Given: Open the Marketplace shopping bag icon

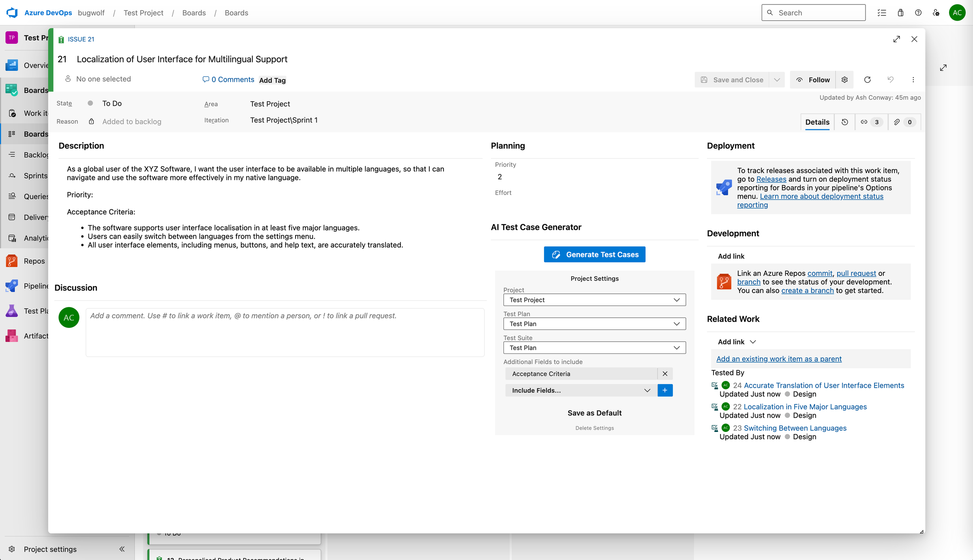Looking at the screenshot, I should click(x=900, y=13).
